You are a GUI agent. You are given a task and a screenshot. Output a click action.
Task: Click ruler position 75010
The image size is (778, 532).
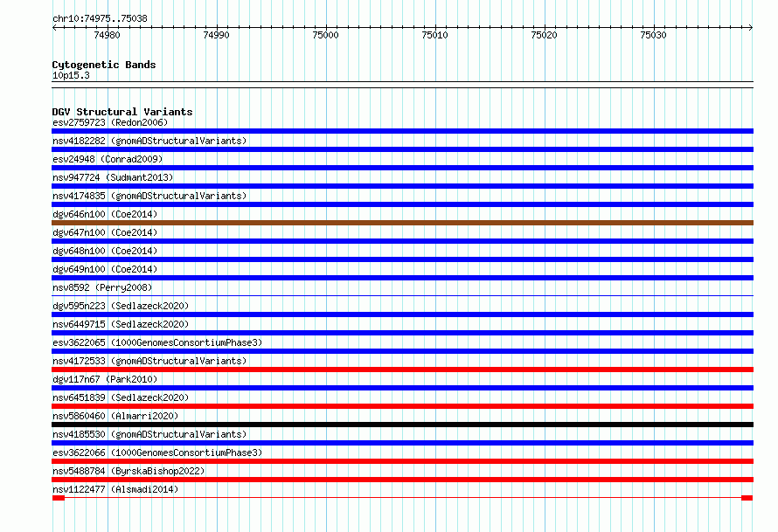(434, 35)
